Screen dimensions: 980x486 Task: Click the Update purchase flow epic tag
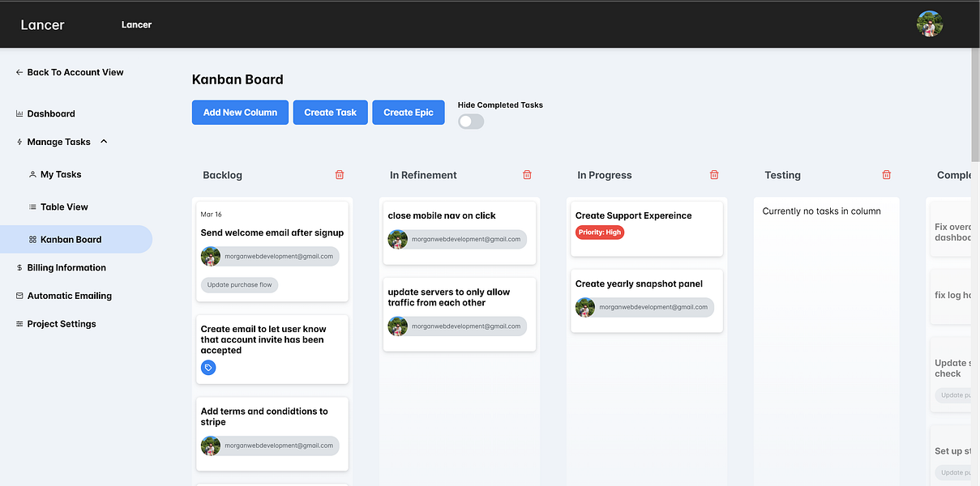[239, 285]
